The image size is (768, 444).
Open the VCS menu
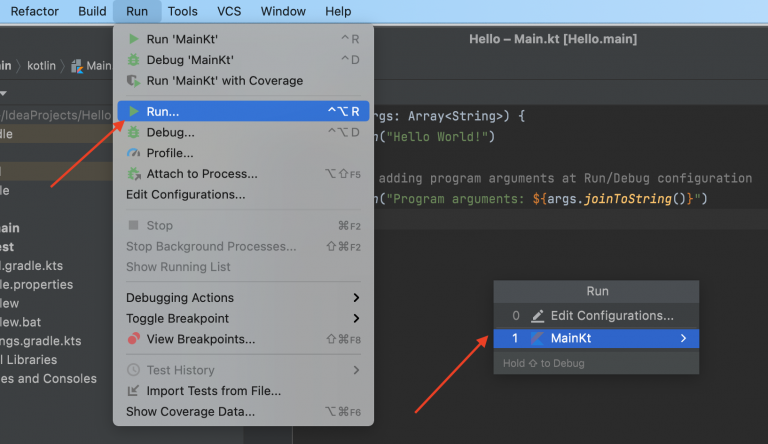[x=228, y=11]
